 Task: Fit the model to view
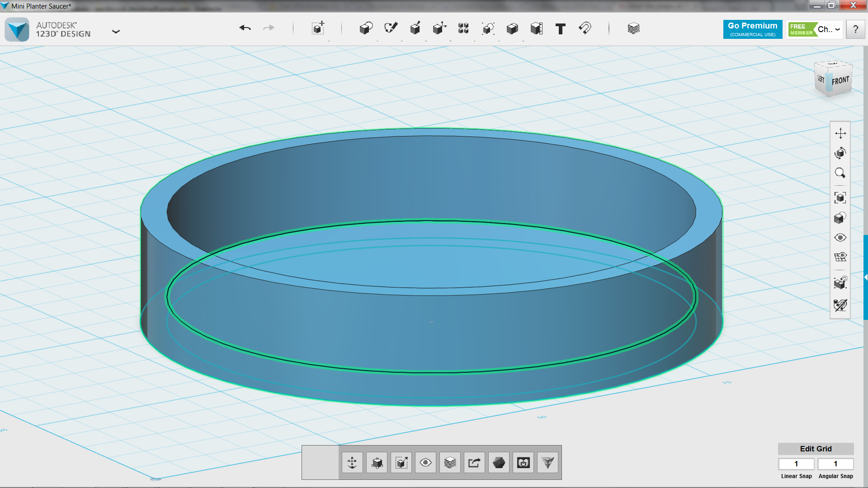(840, 197)
